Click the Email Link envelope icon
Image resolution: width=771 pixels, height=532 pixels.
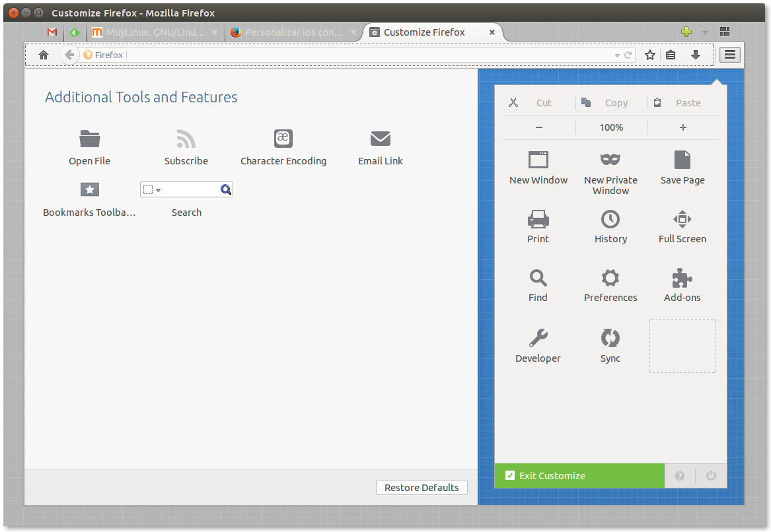380,139
